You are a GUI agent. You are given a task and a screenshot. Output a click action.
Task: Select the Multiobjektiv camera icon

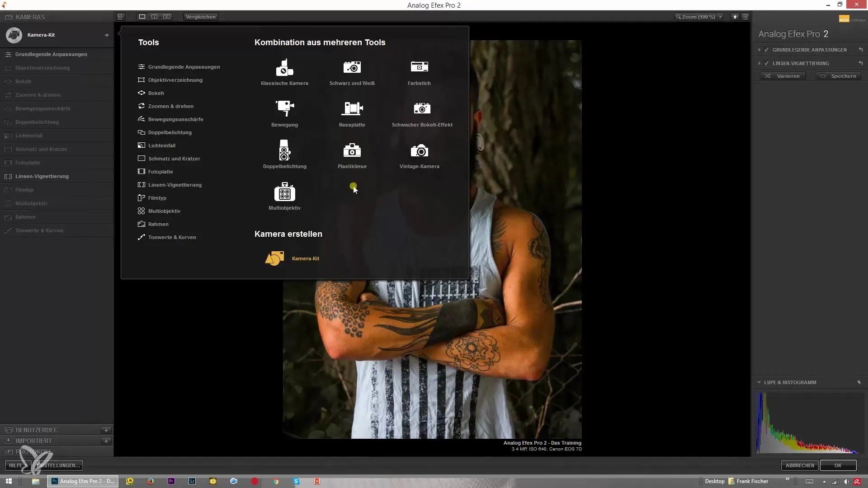(x=284, y=192)
